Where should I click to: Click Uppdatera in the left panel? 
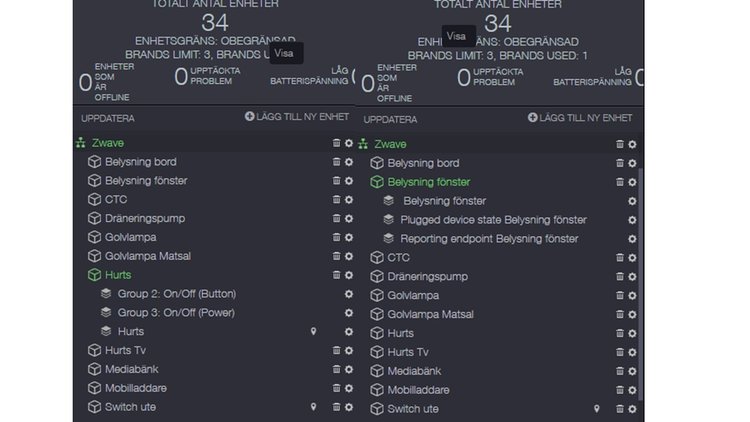point(108,119)
